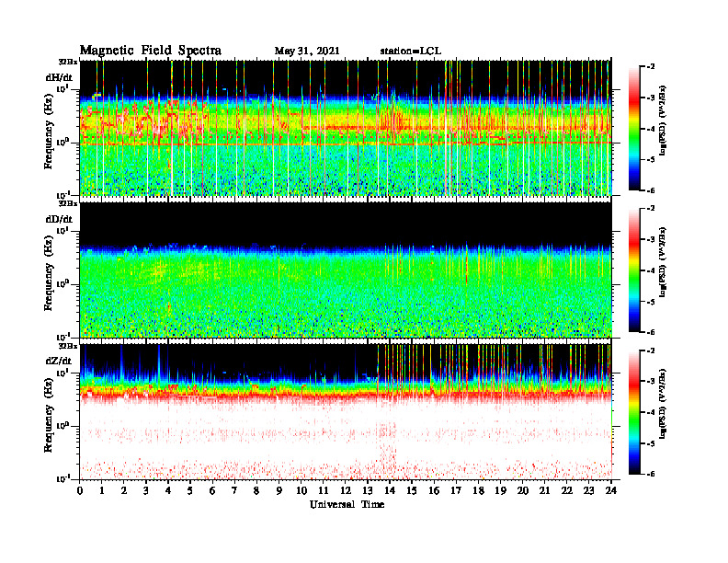Viewport: 728px width, 563px height.
Task: Click the hour "10" tick label
Action: (x=301, y=490)
